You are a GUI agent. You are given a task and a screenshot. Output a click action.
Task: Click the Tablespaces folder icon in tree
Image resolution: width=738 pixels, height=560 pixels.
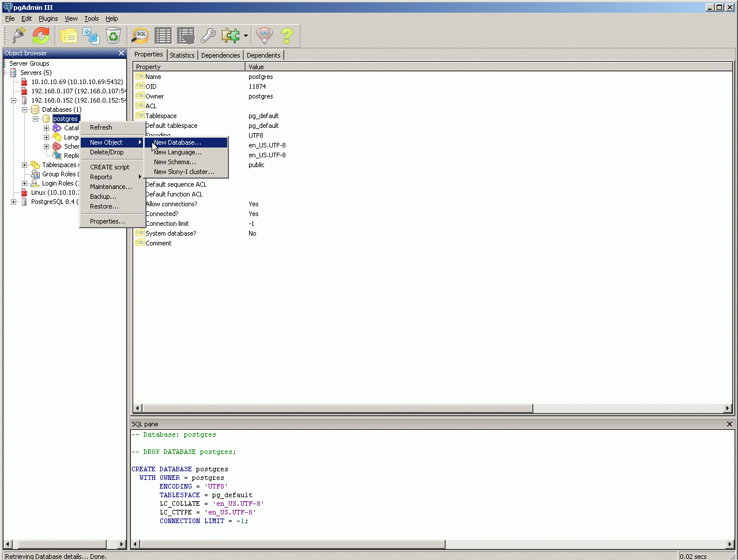[35, 165]
